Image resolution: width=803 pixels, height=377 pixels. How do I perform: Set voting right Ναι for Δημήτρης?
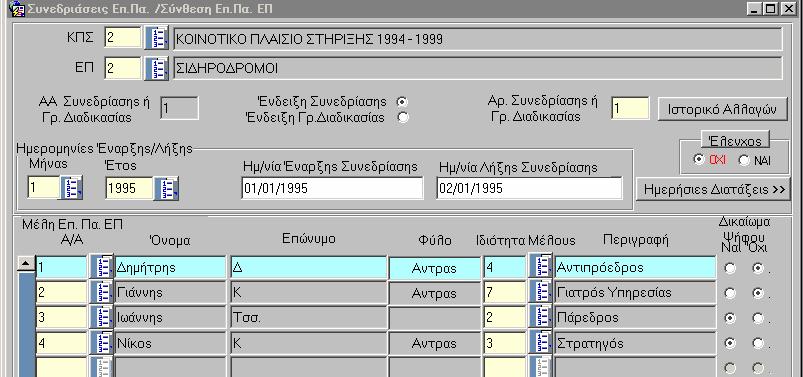[x=729, y=268]
